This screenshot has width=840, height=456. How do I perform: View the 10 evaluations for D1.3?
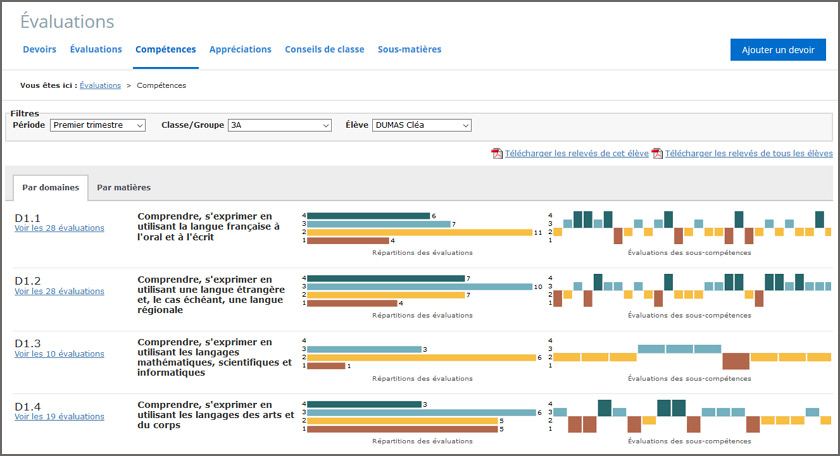pos(59,354)
